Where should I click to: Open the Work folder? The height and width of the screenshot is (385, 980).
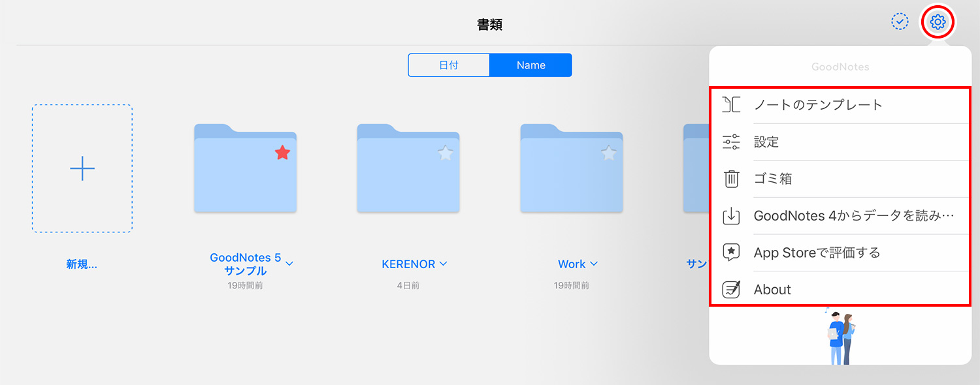coord(572,168)
